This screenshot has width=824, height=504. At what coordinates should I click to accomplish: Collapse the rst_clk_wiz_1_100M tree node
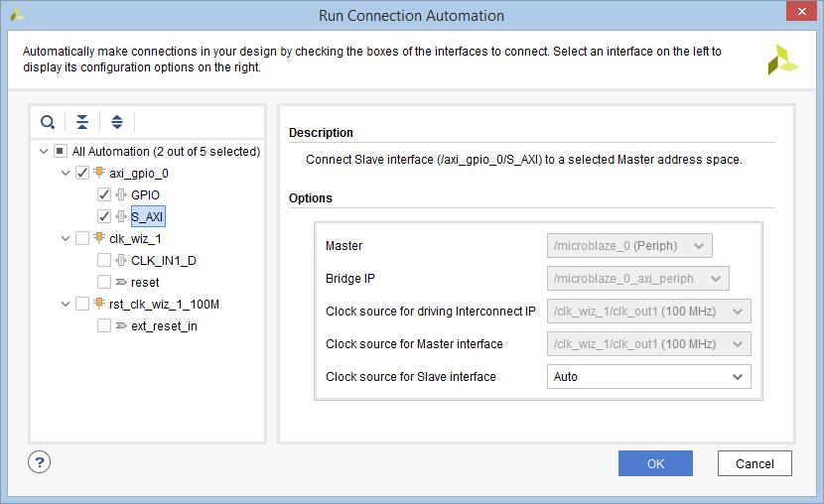[x=66, y=304]
